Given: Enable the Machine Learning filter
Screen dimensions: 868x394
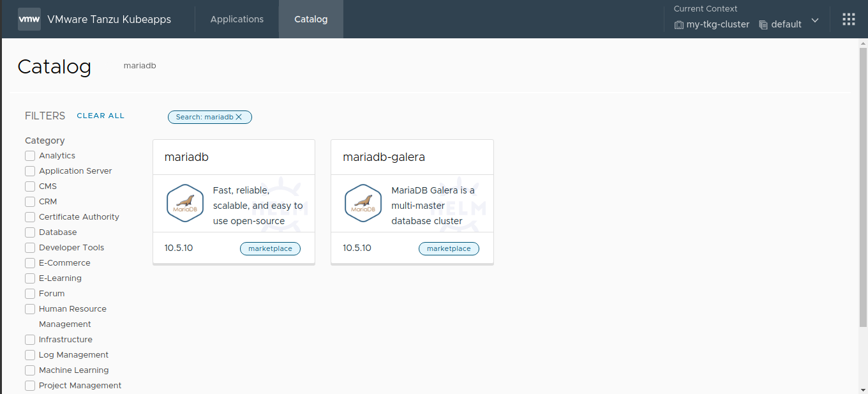Looking at the screenshot, I should pos(29,370).
